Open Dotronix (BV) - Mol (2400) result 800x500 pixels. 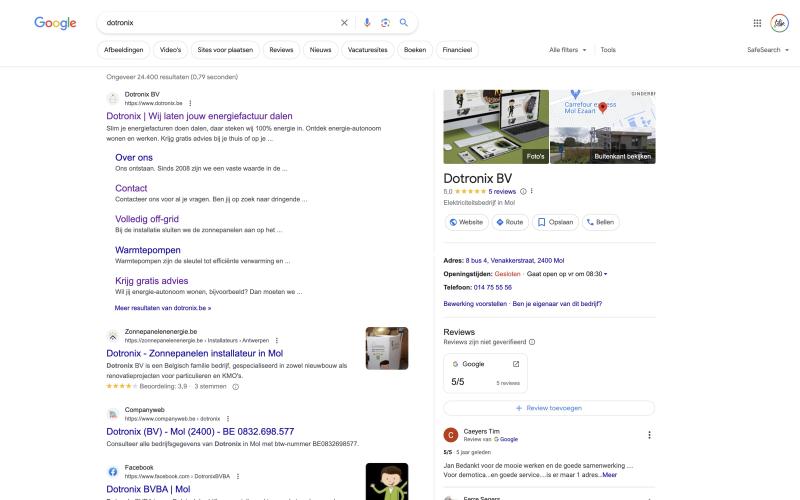(x=200, y=432)
